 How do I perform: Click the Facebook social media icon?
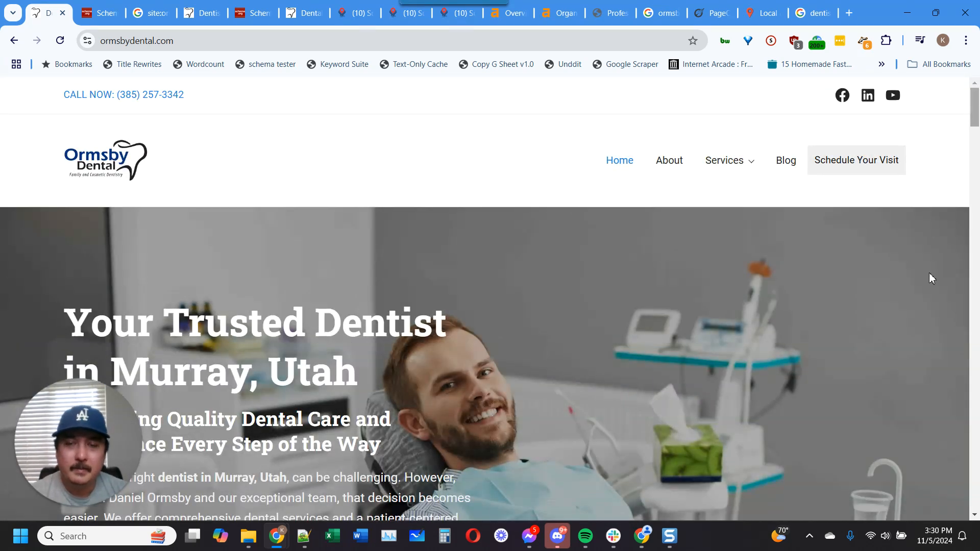843,95
